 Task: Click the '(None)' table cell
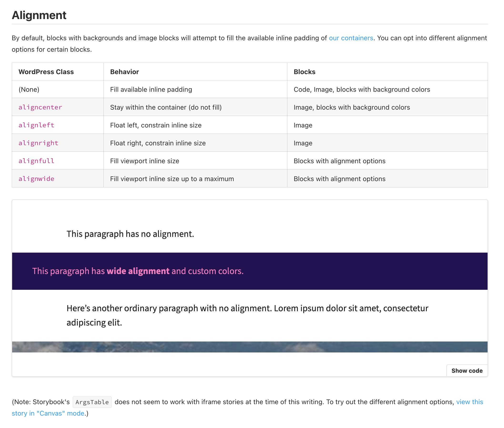[29, 90]
